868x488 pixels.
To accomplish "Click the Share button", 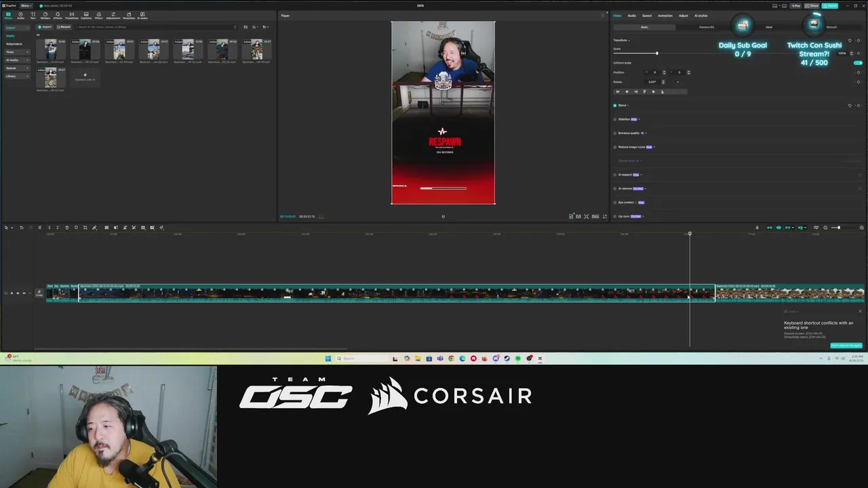I will point(812,5).
